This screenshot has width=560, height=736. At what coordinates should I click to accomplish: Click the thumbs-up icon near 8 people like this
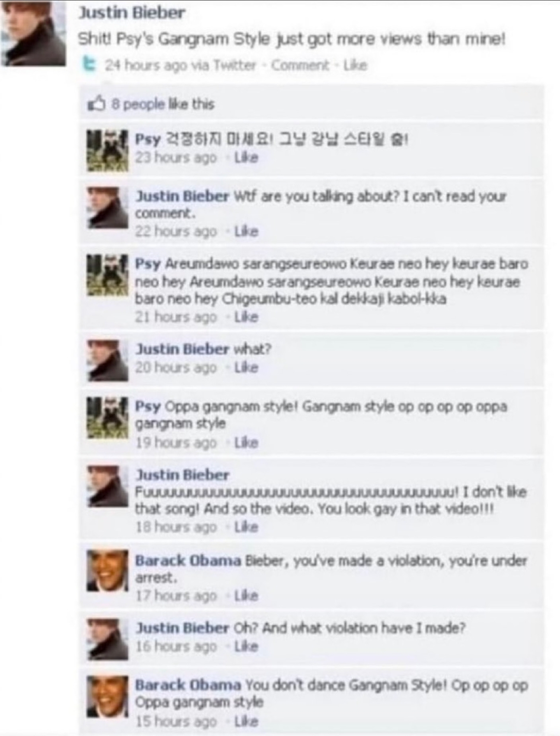coord(97,104)
